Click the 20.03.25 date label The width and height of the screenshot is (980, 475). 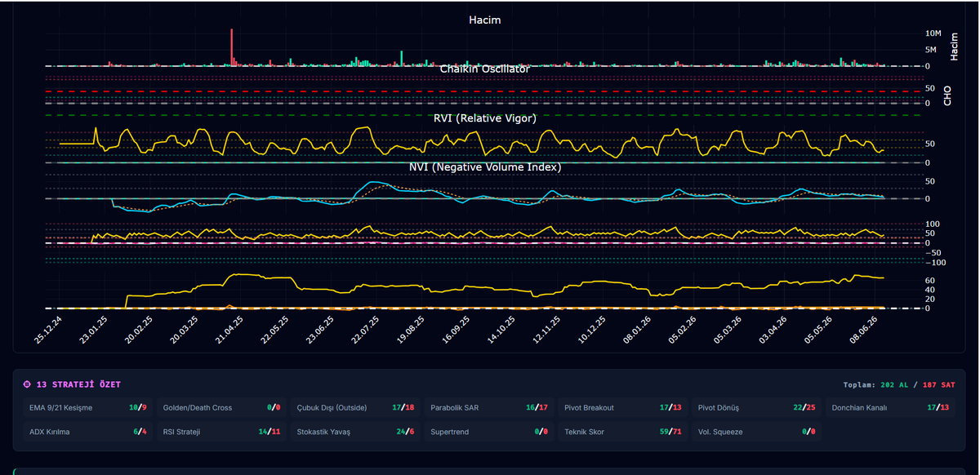(x=183, y=331)
